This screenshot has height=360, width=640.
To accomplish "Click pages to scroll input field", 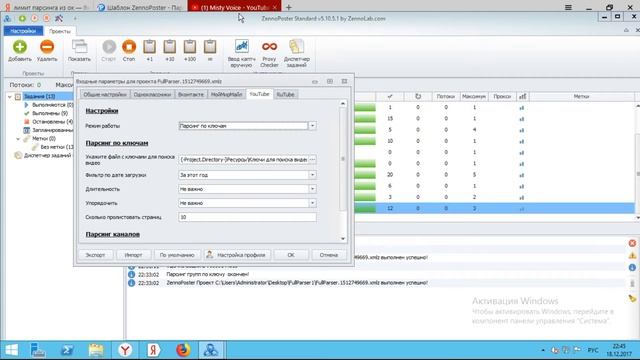I will [247, 217].
